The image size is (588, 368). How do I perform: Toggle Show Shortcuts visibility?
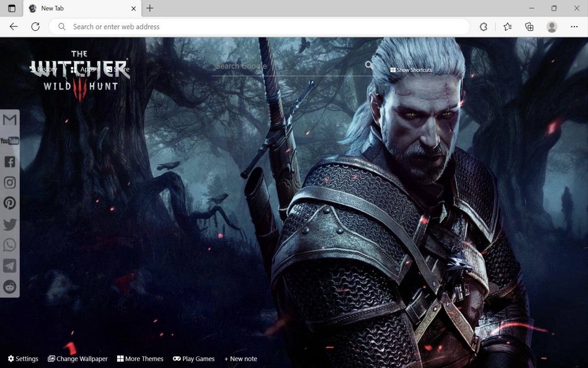point(411,69)
